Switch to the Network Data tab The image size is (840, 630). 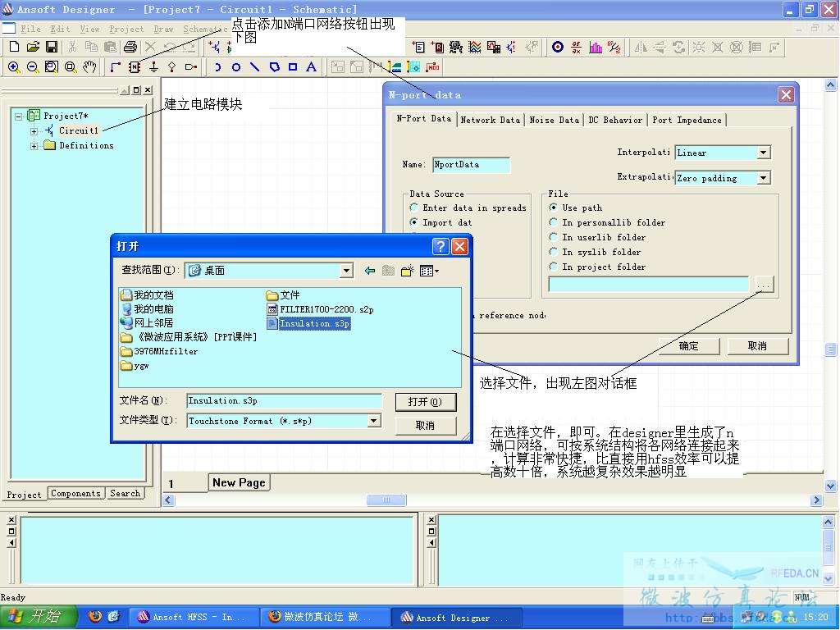(x=491, y=120)
